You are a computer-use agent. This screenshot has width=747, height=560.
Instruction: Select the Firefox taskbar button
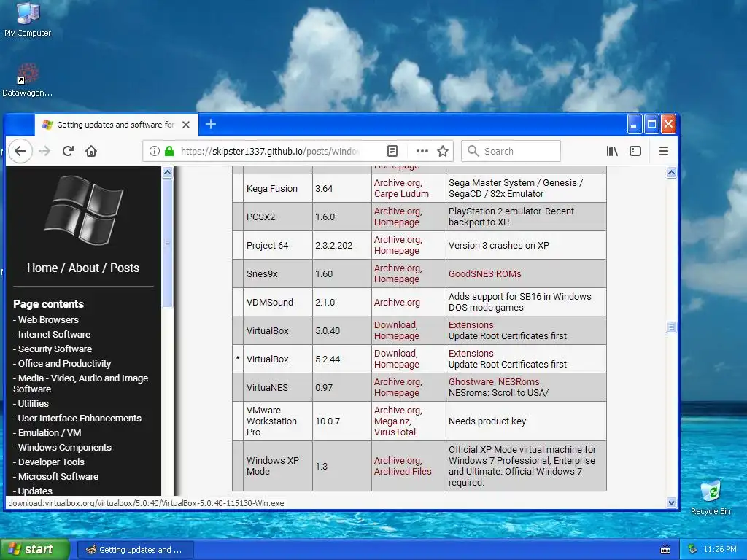[x=135, y=550]
